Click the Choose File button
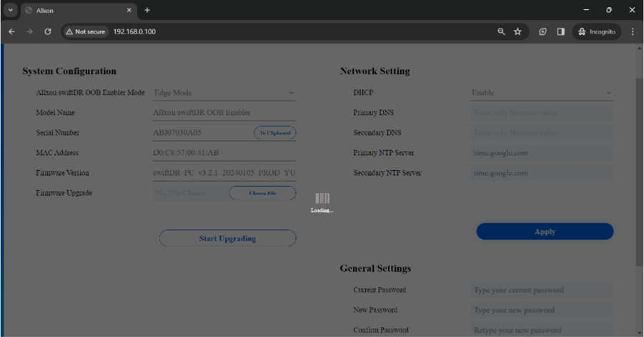This screenshot has width=644, height=337. click(262, 193)
